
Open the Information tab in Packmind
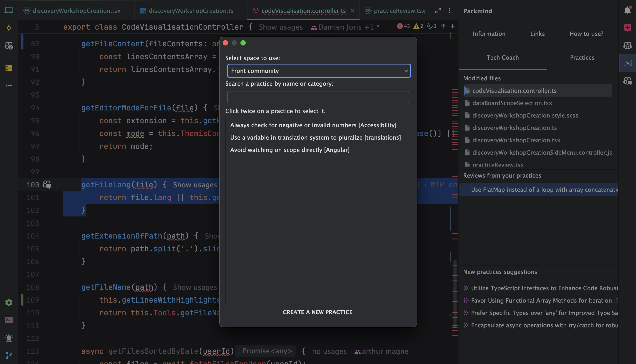point(489,34)
